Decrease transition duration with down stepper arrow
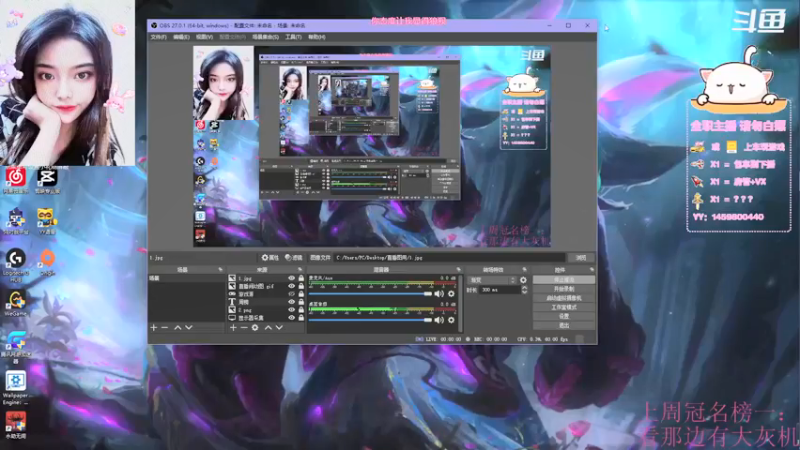Screen dimensions: 800x450 pos(524,292)
